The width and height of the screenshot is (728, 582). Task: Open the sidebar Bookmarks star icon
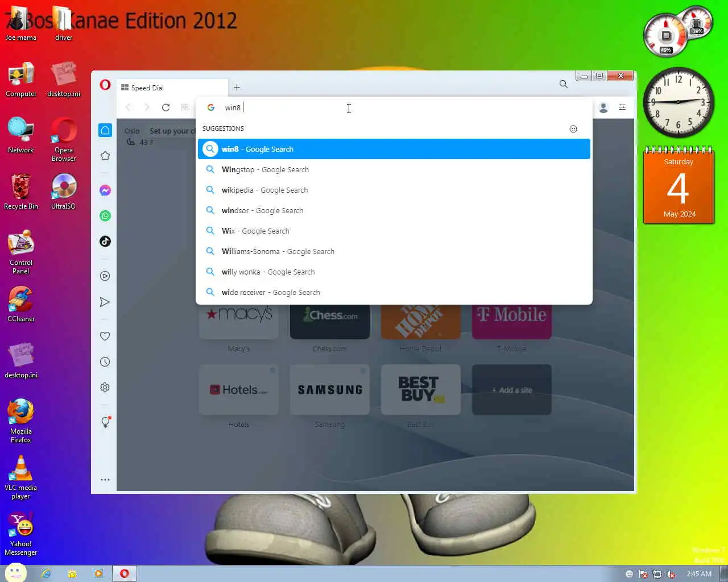pyautogui.click(x=105, y=156)
